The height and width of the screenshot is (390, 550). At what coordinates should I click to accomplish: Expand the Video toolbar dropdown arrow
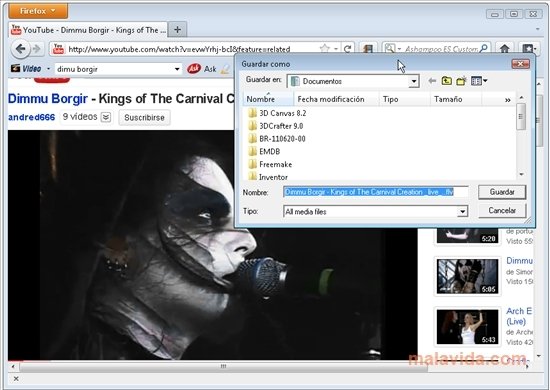(x=48, y=69)
